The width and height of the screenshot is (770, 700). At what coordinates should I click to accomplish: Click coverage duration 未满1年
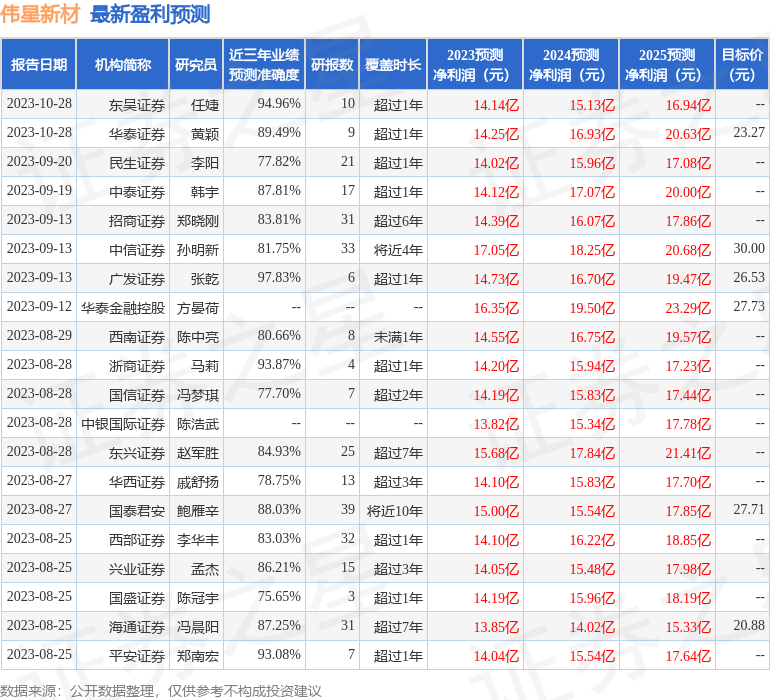point(398,337)
